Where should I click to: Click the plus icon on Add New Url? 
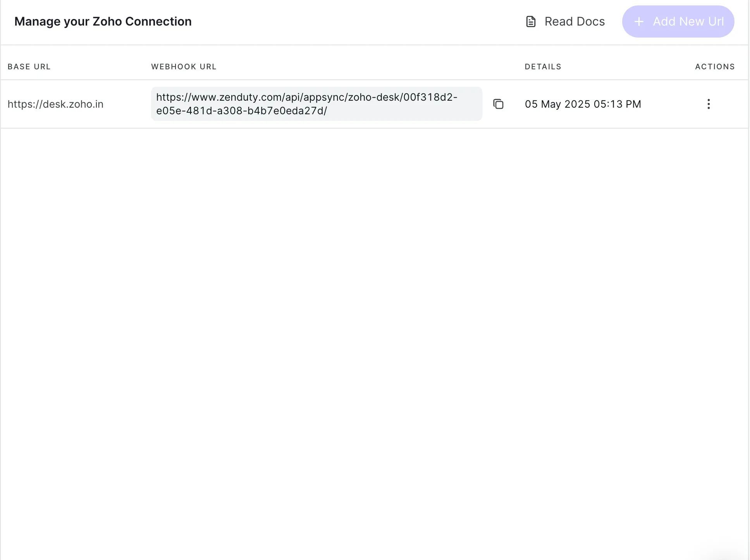pyautogui.click(x=639, y=22)
